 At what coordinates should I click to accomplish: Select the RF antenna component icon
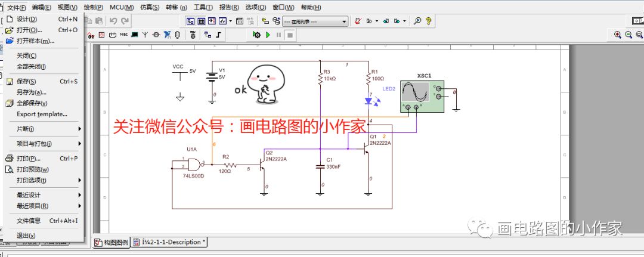(x=145, y=35)
